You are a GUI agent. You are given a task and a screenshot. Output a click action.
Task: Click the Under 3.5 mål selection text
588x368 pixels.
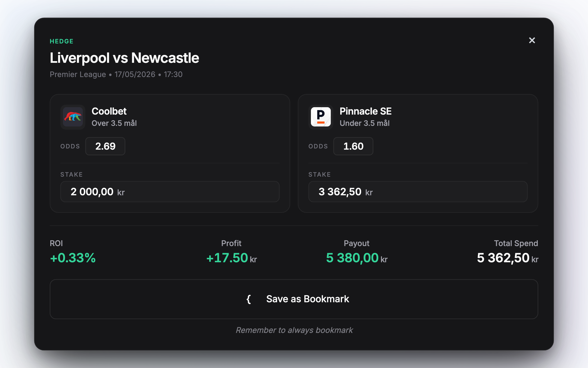click(365, 123)
